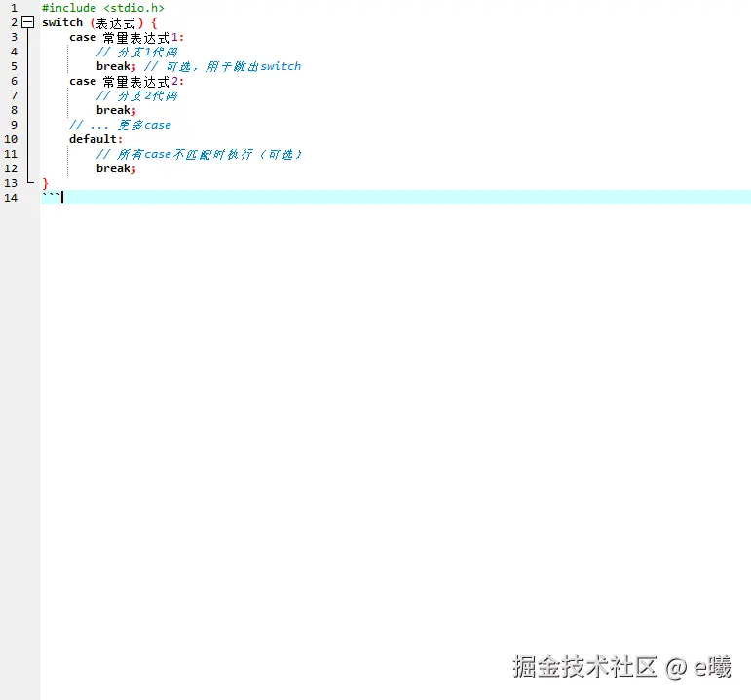
Task: Click the comment '// 分支1代码'
Action: [136, 52]
